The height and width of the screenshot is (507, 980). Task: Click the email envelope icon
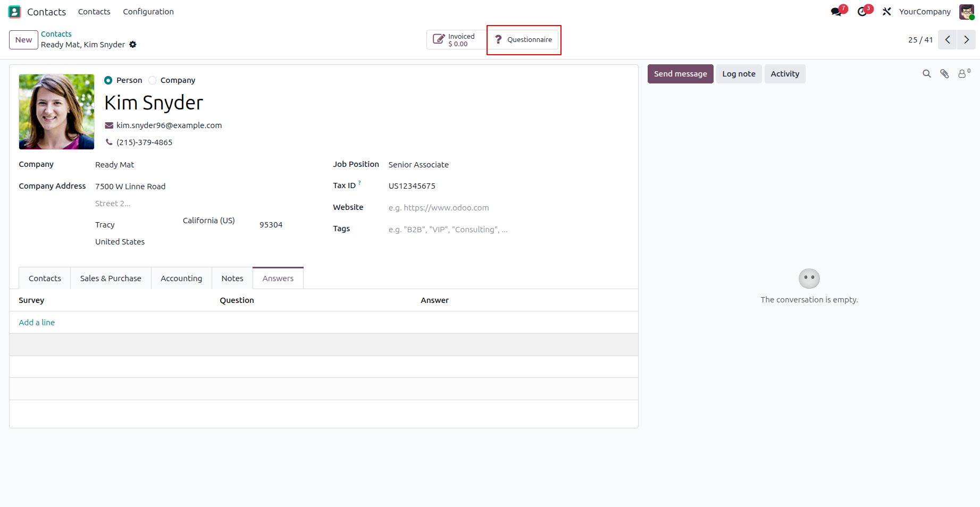(x=109, y=125)
